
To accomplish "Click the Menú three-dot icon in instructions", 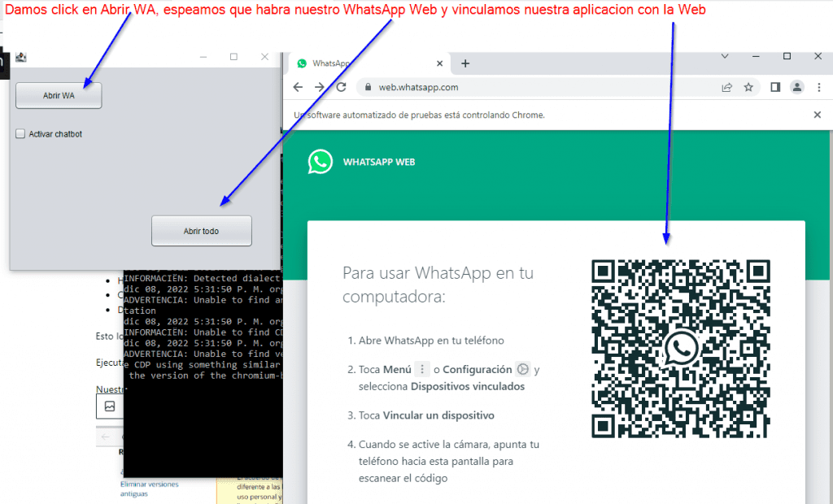I will 422,369.
